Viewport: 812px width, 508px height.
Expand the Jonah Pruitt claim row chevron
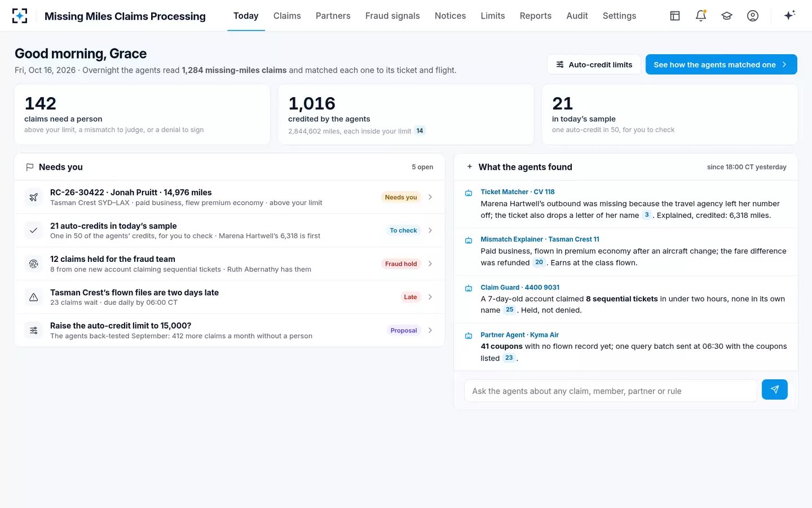click(430, 197)
